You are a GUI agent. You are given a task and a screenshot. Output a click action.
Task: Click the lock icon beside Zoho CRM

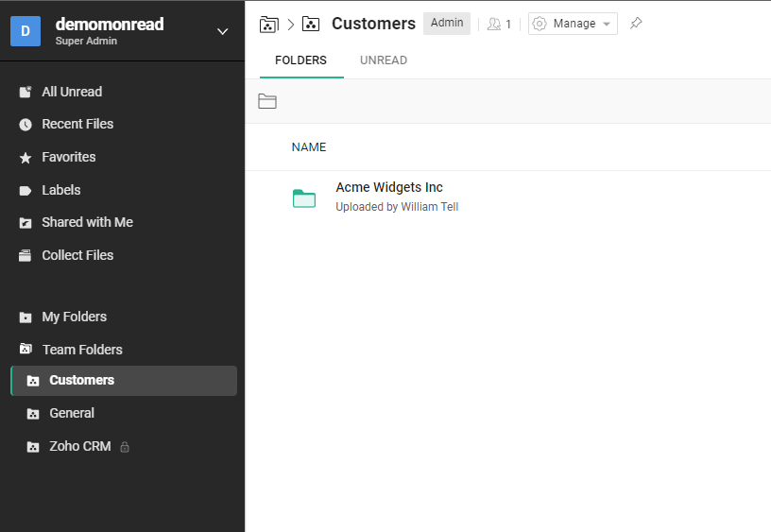click(125, 446)
